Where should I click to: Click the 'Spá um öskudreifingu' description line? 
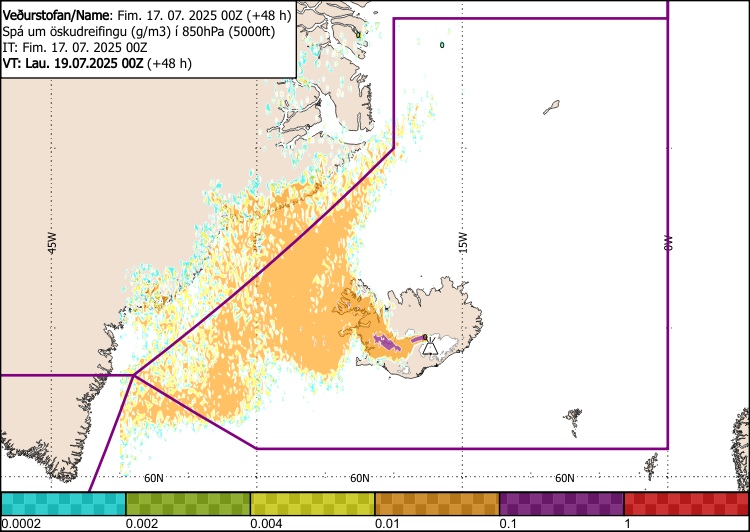(x=139, y=32)
